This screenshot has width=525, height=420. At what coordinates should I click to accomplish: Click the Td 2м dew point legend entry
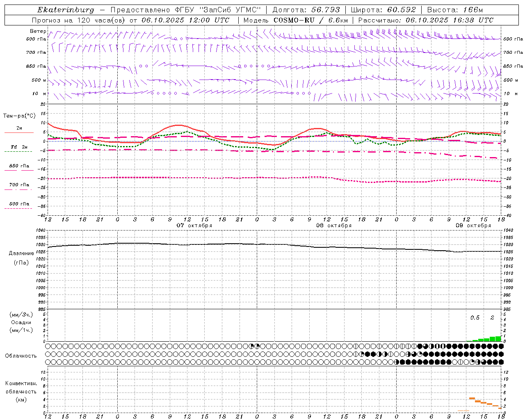tap(19, 147)
